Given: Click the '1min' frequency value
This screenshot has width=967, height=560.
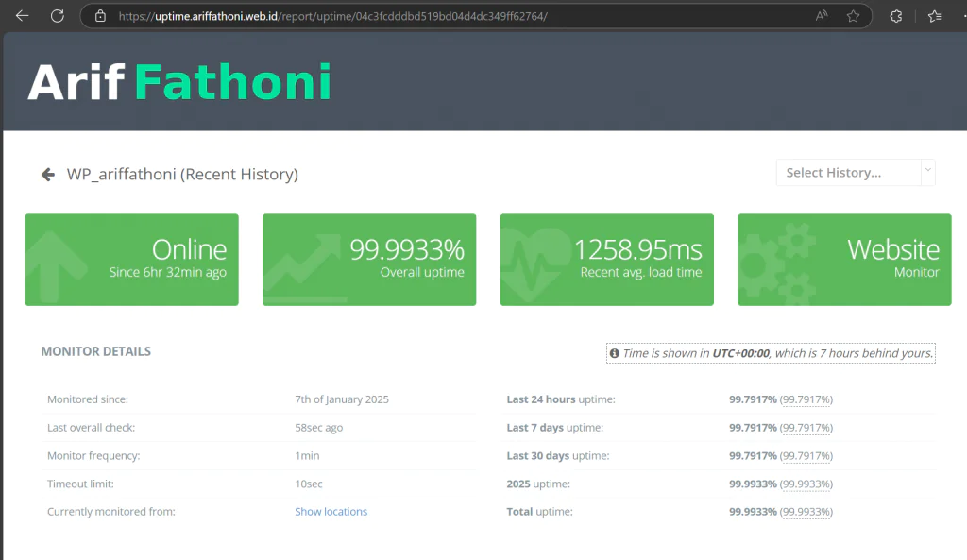Looking at the screenshot, I should coord(307,456).
